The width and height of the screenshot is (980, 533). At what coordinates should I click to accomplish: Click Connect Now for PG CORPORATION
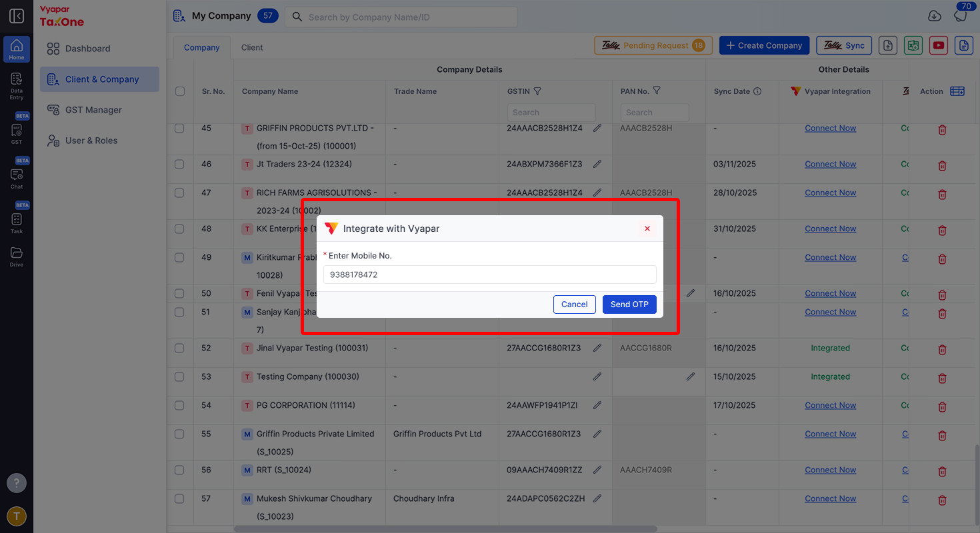[830, 405]
